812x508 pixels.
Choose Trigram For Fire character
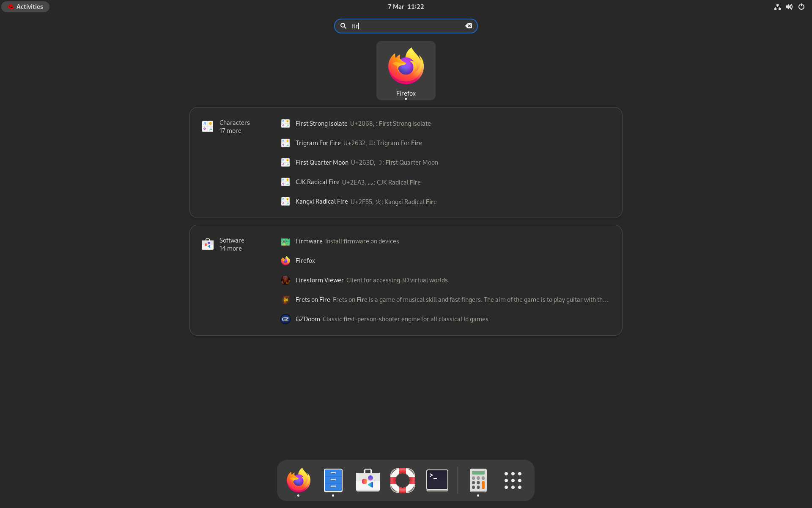point(318,143)
